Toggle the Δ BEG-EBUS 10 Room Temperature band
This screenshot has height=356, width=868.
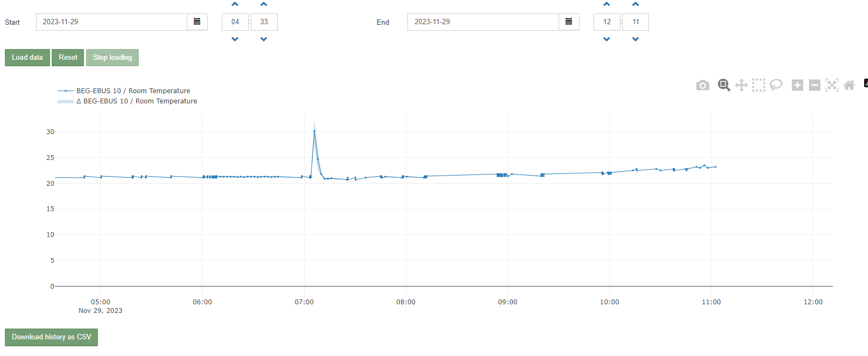[136, 101]
